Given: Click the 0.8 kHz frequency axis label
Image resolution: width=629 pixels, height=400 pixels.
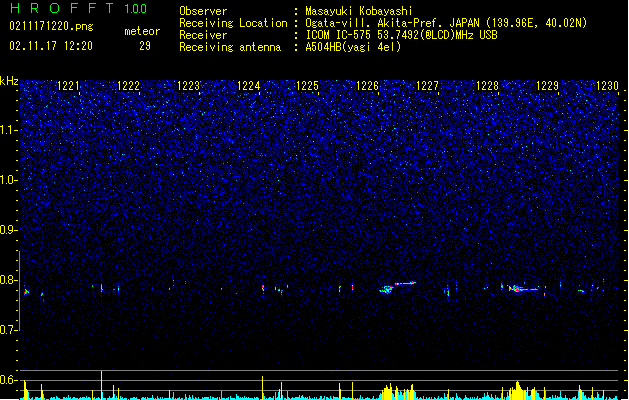Looking at the screenshot, I should (9, 280).
